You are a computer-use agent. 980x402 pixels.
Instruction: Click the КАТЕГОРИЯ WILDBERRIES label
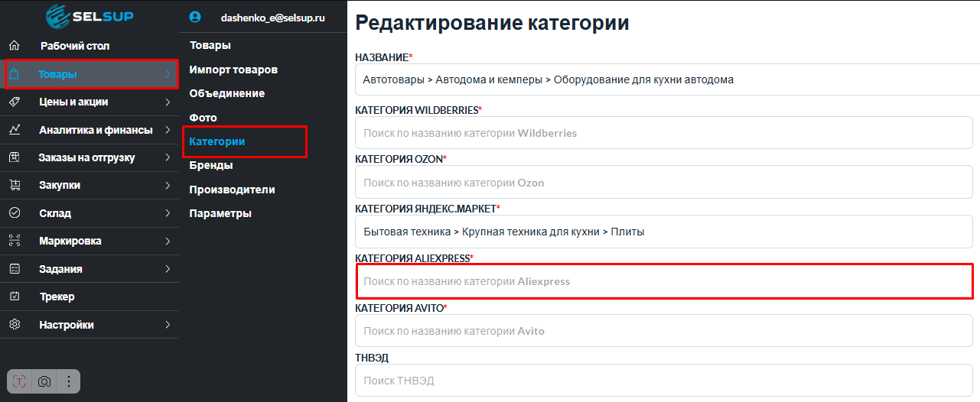pos(418,109)
